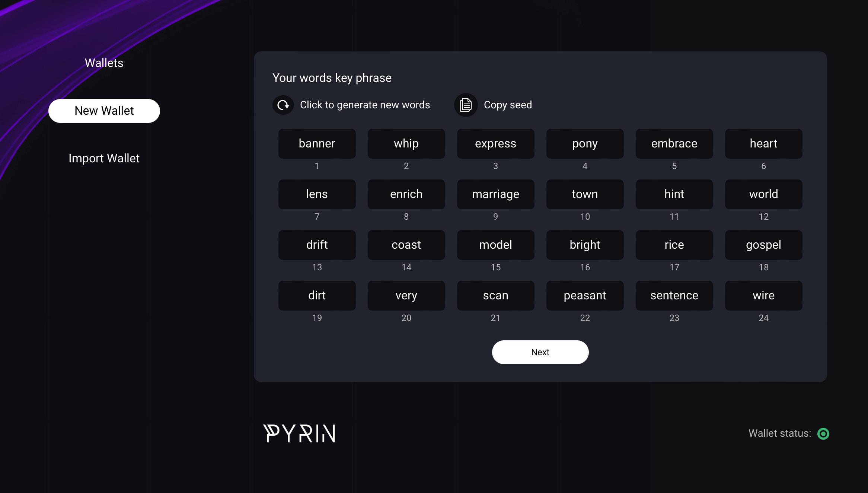868x493 pixels.
Task: Click the copy seed clipboard icon
Action: pos(467,104)
